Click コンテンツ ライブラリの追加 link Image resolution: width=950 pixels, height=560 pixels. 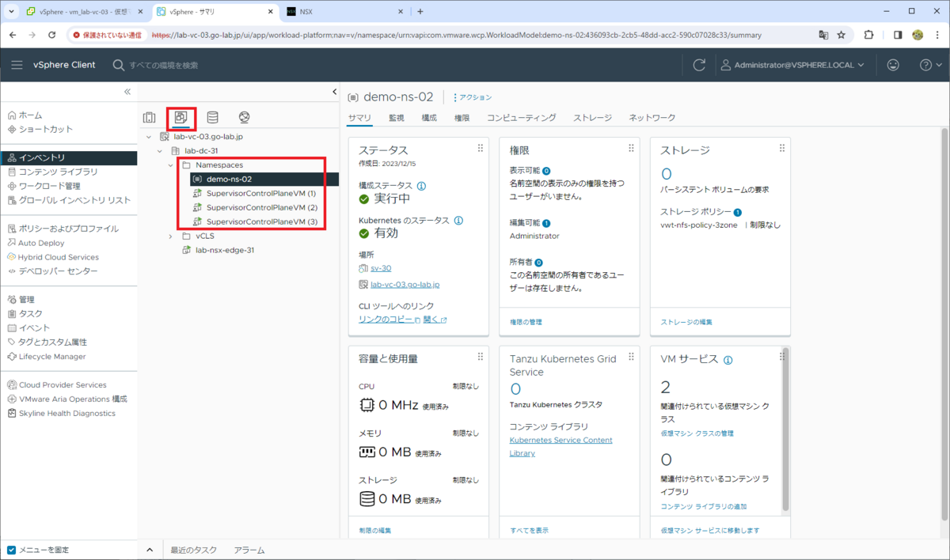[704, 506]
